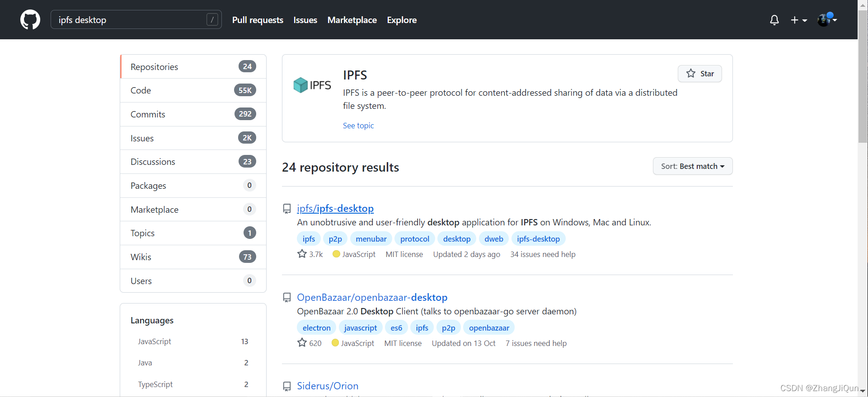Open the 620 stargazers link
Image resolution: width=868 pixels, height=397 pixels.
point(310,343)
